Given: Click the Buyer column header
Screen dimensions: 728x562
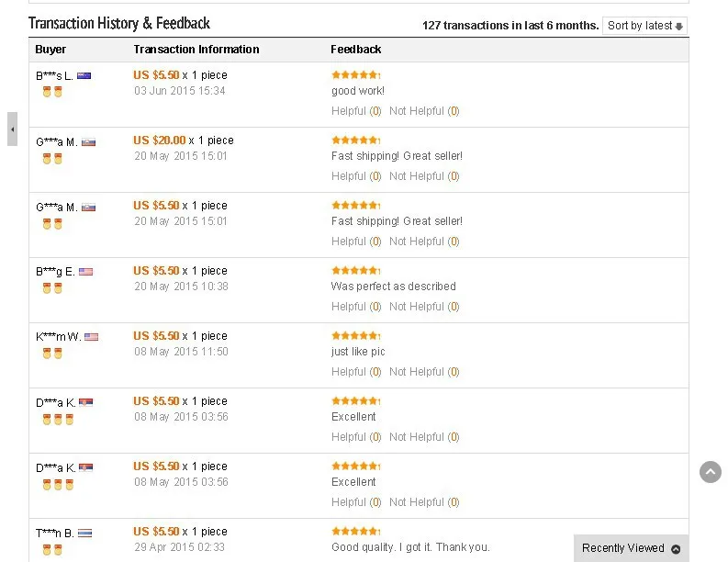Looking at the screenshot, I should click(50, 50).
